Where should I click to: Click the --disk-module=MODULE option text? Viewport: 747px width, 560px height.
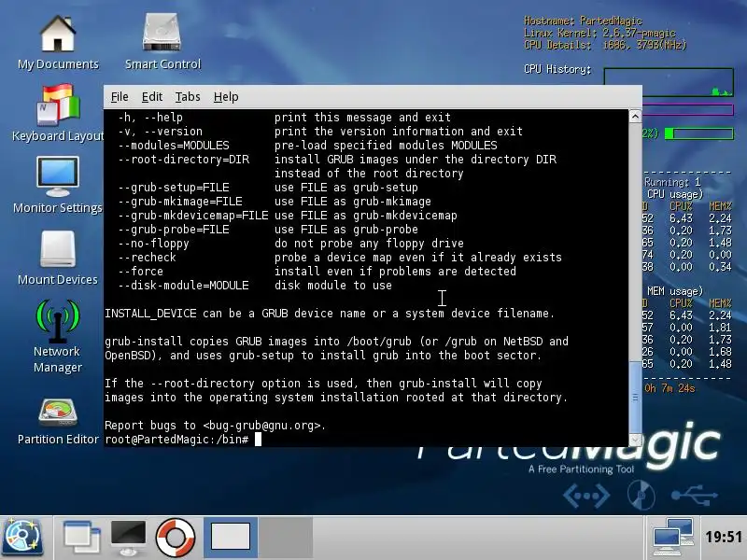pos(183,286)
